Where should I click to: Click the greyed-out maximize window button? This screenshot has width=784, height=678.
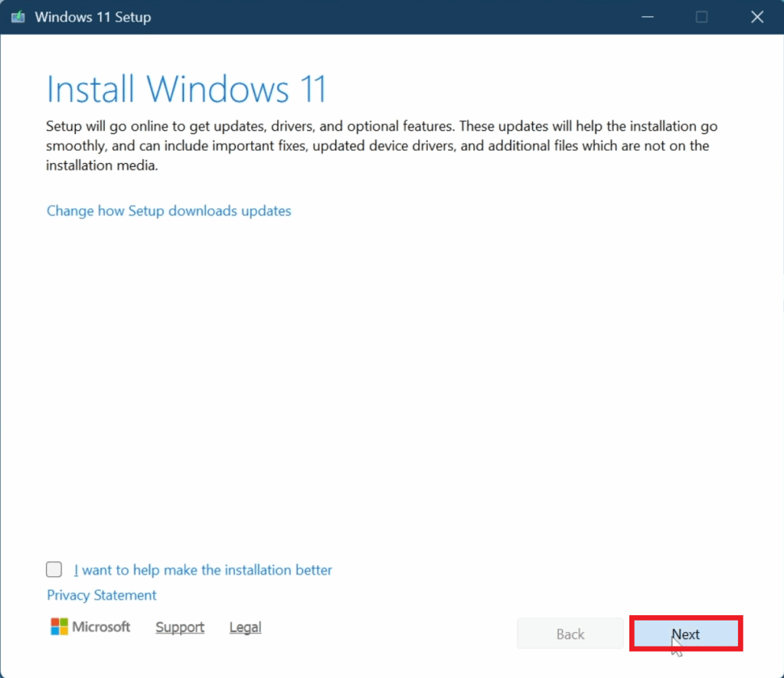(x=701, y=17)
